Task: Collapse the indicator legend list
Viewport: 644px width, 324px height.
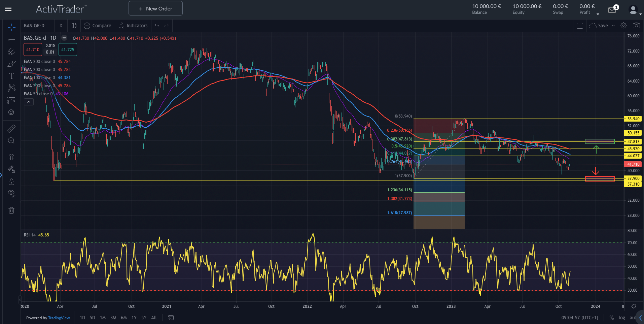Action: (29, 102)
